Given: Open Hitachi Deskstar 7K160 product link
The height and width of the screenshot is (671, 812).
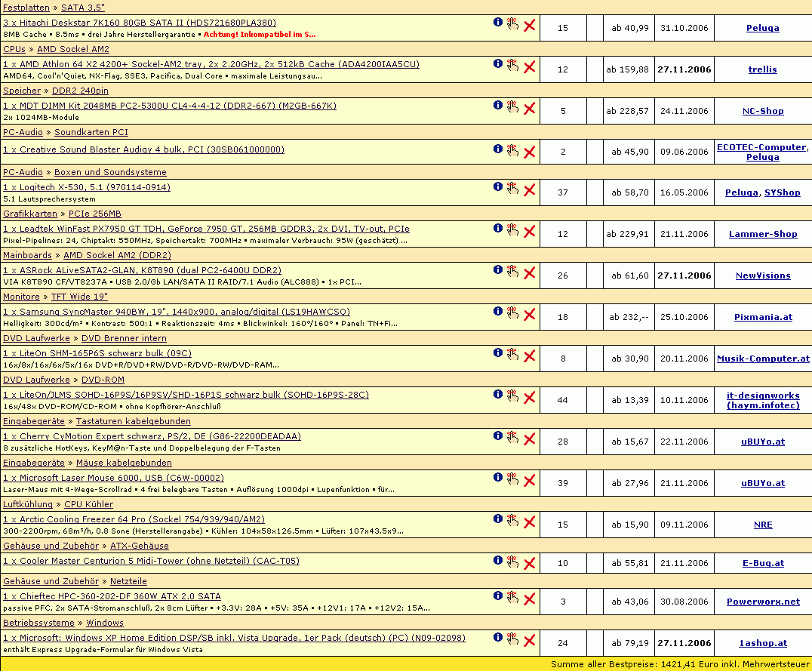Looking at the screenshot, I should [x=140, y=23].
